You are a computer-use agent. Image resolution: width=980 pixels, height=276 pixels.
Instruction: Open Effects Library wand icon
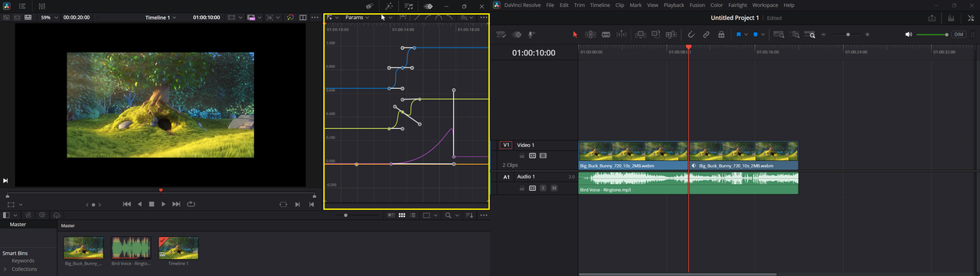[x=389, y=5]
